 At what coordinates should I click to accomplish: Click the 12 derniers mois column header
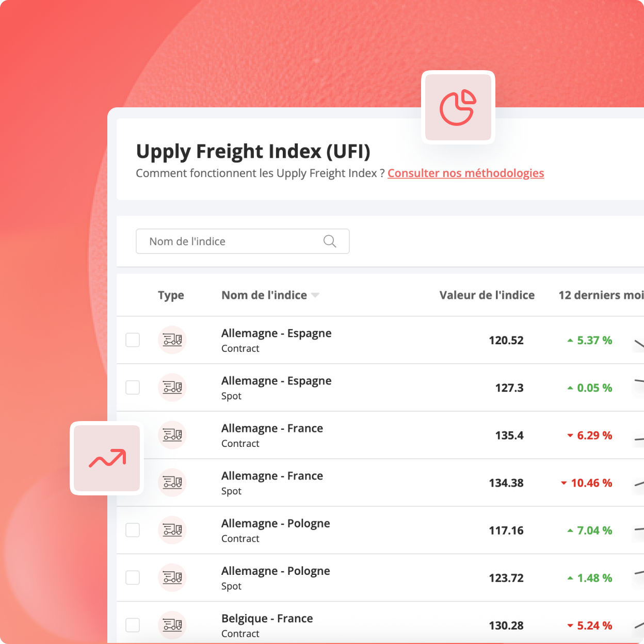click(x=600, y=295)
